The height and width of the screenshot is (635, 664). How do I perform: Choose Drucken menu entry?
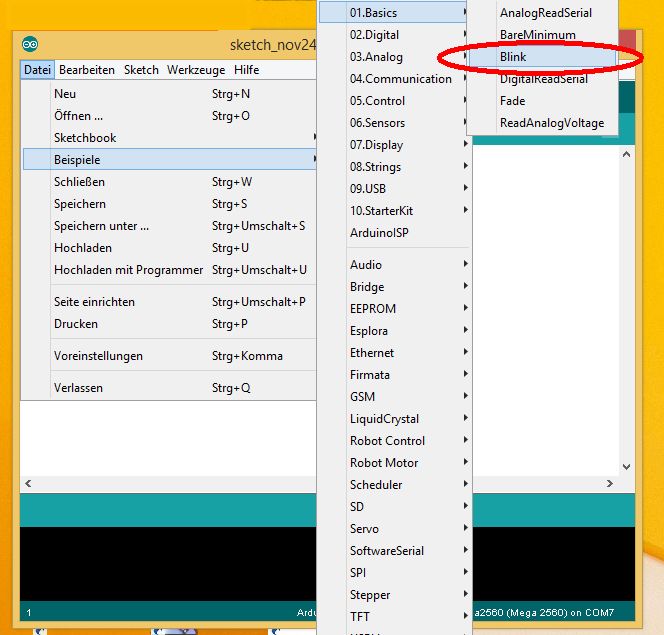(x=169, y=324)
